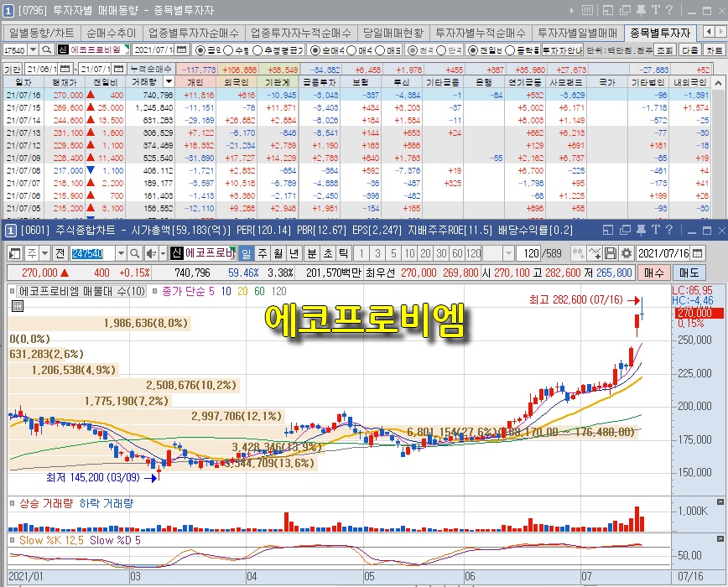Image resolution: width=728 pixels, height=587 pixels.
Task: Click the memo m icon in investor title bar
Action: [587, 10]
